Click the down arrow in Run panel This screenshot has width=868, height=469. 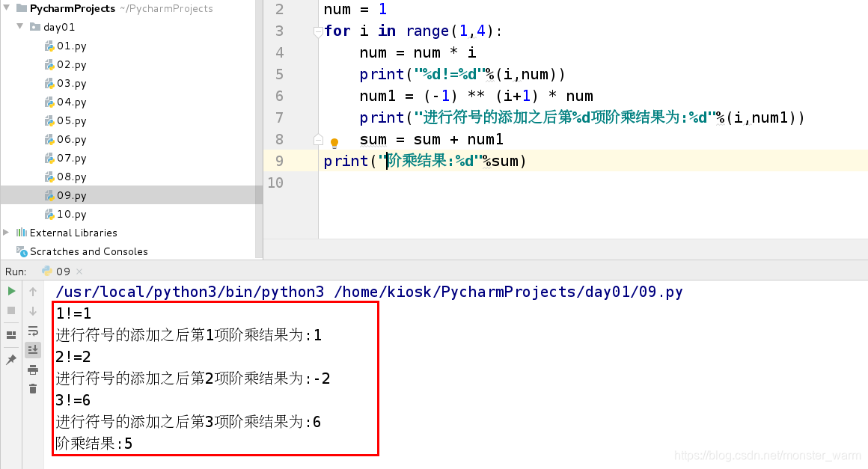(33, 311)
